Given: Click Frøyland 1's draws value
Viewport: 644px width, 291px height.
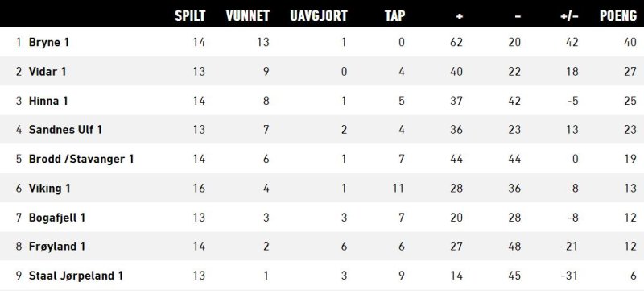Looking at the screenshot, I should 345,247.
